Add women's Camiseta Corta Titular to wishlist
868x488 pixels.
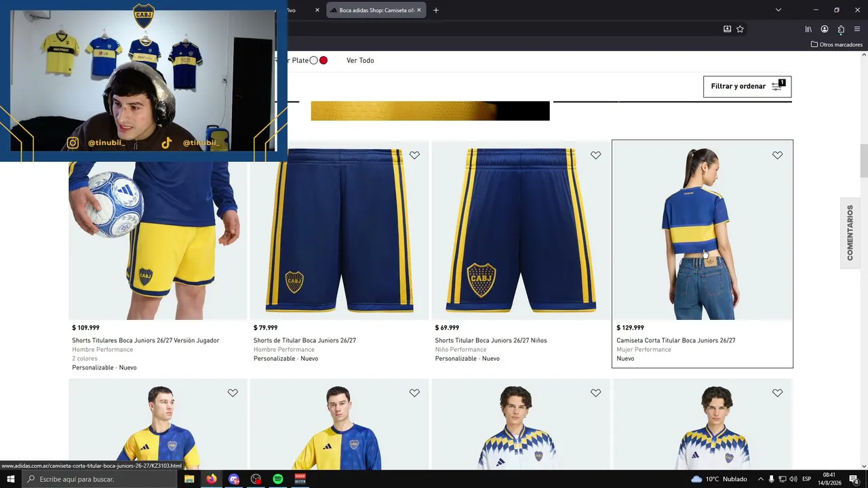click(x=777, y=155)
